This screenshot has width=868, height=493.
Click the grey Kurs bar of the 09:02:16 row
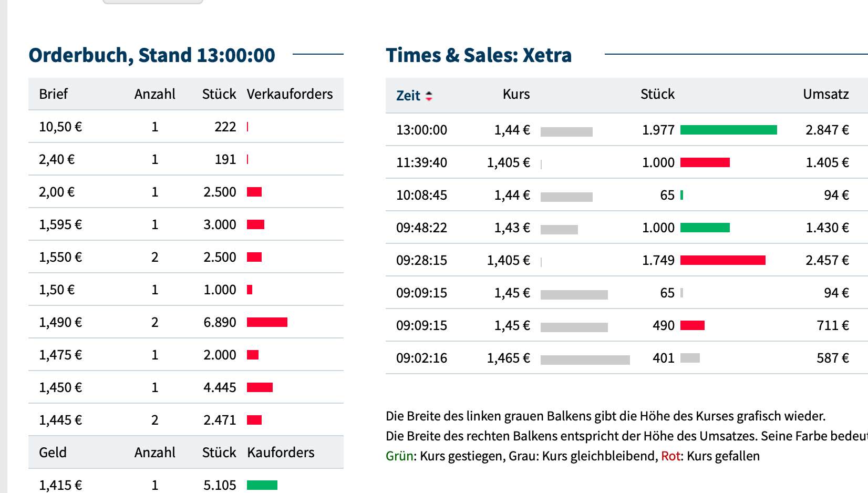(586, 358)
